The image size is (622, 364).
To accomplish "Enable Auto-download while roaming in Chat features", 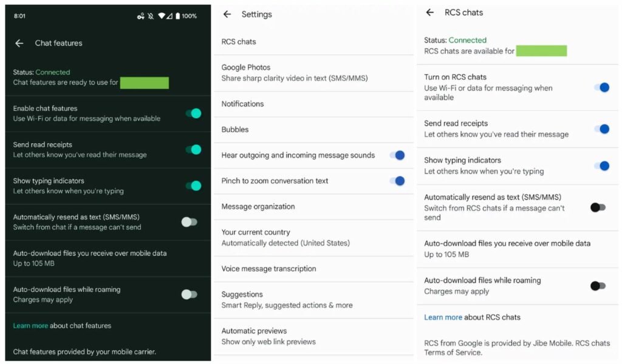I will (190, 294).
